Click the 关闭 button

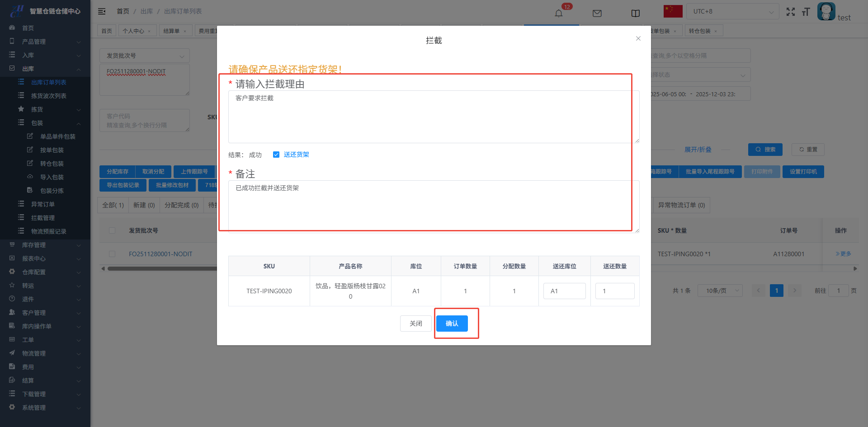tap(415, 324)
